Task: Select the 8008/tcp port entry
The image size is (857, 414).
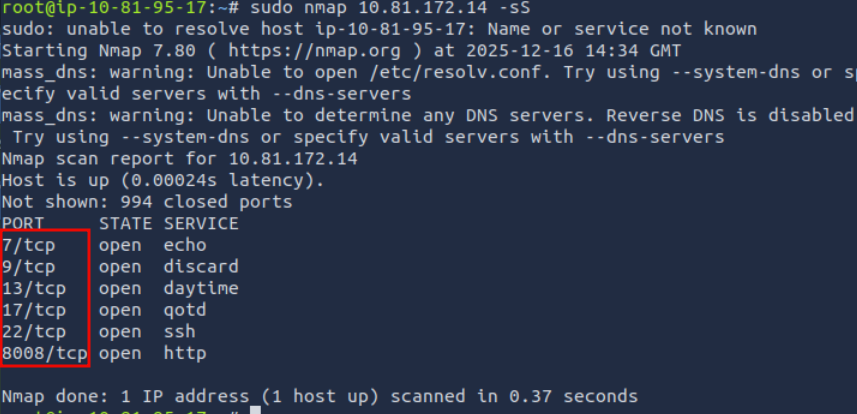Action: tap(44, 353)
